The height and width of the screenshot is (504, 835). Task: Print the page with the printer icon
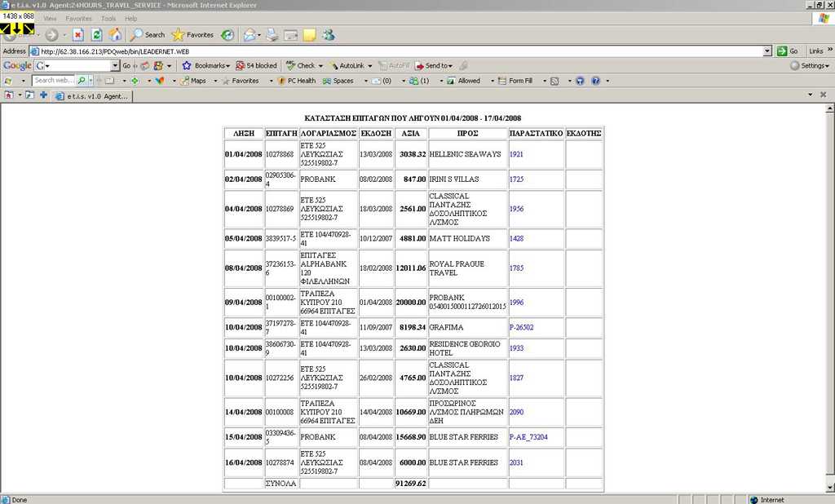pos(272,35)
